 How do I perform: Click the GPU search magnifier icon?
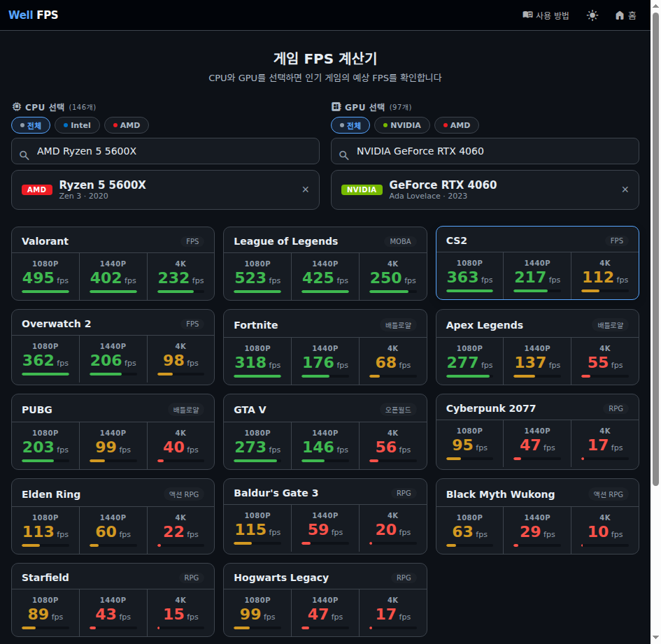[344, 155]
